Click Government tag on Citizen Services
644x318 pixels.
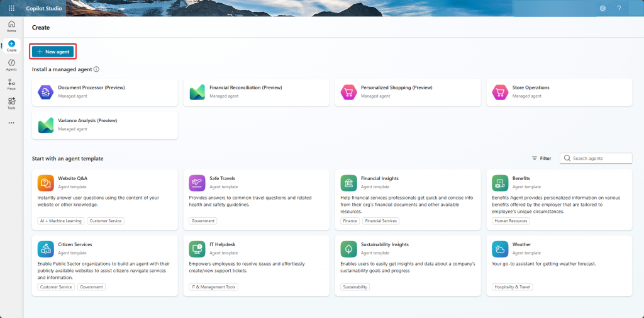tap(92, 287)
